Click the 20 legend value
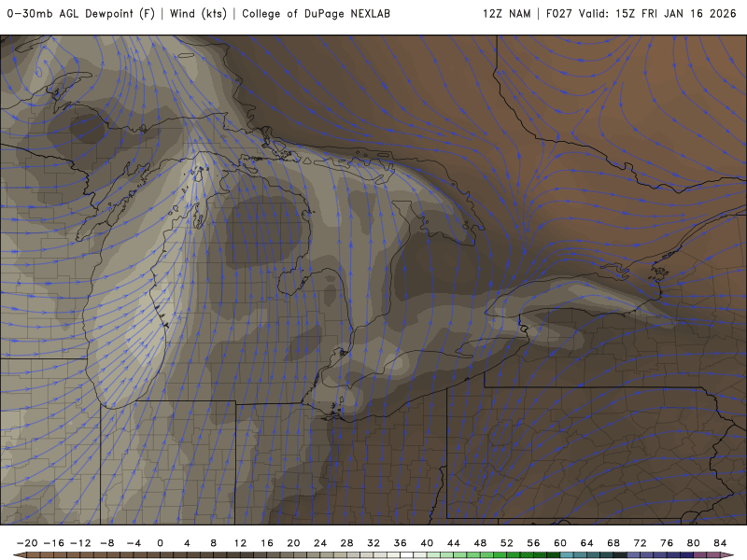Screen dimensions: 747x560 coord(293,543)
